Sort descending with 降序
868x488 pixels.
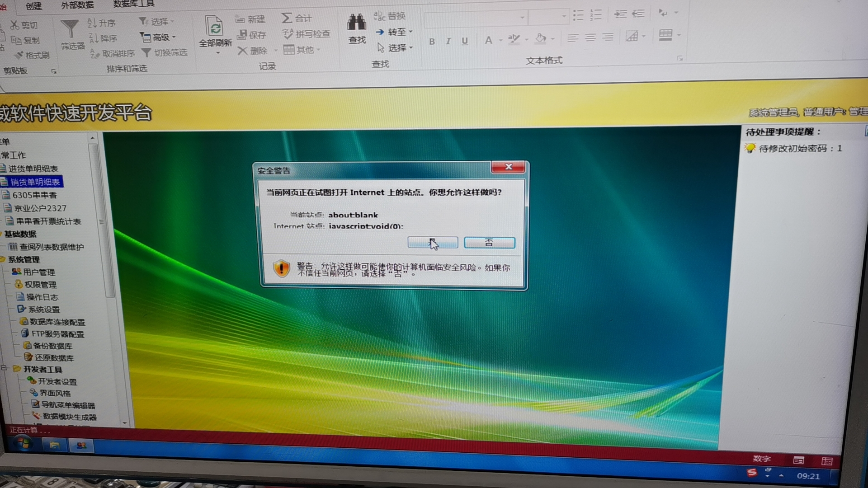103,38
